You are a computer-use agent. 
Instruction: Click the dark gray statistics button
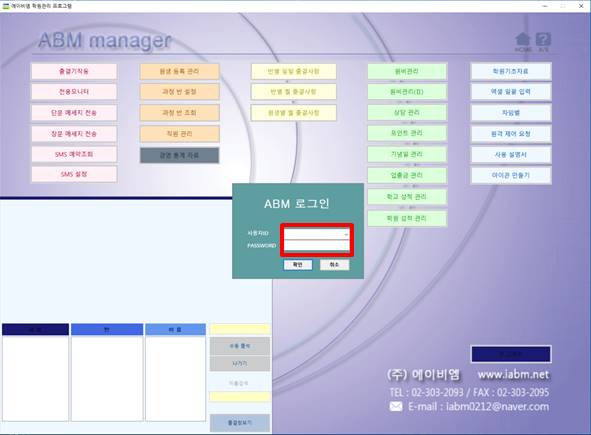tap(179, 155)
